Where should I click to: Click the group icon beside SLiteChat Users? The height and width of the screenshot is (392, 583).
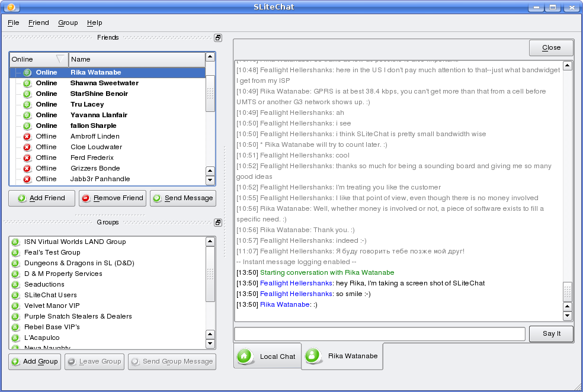(x=15, y=295)
